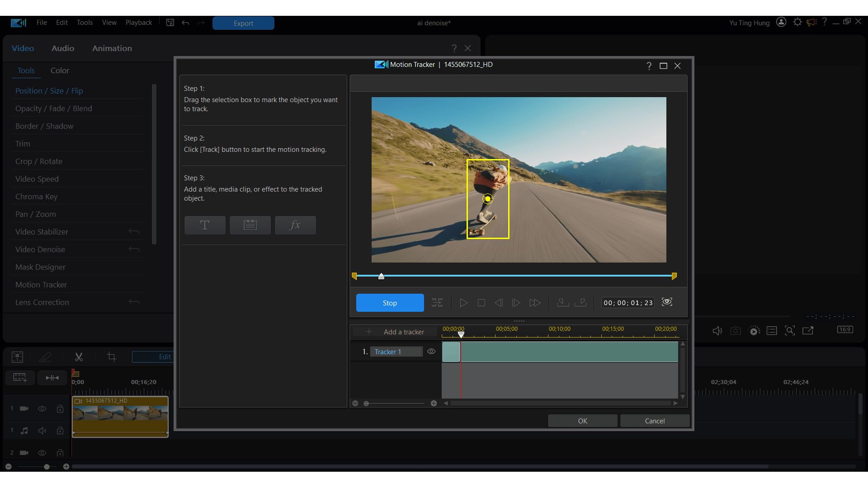Image resolution: width=868 pixels, height=488 pixels.
Task: Toggle Tracker 1 visibility eye
Action: tap(431, 352)
